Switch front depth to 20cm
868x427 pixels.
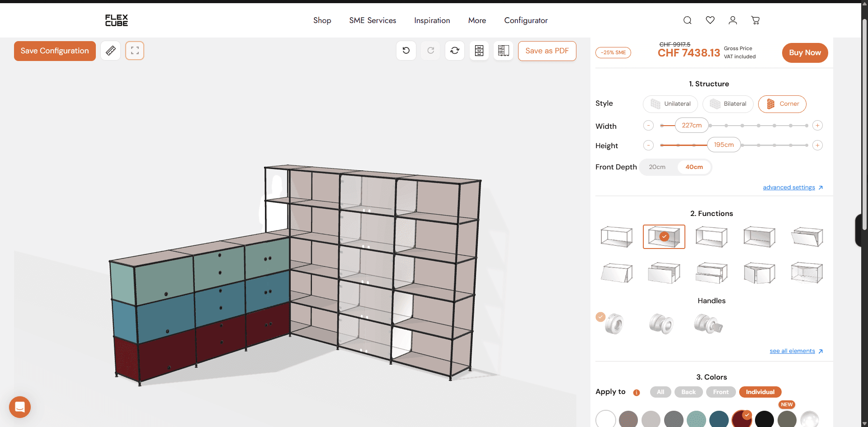[x=657, y=167]
